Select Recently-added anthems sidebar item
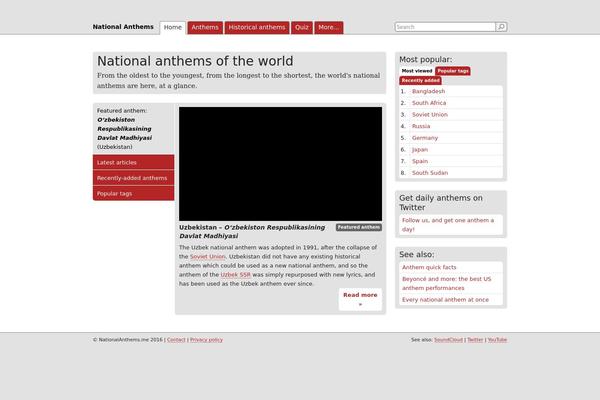This screenshot has height=400, width=600. click(x=134, y=178)
